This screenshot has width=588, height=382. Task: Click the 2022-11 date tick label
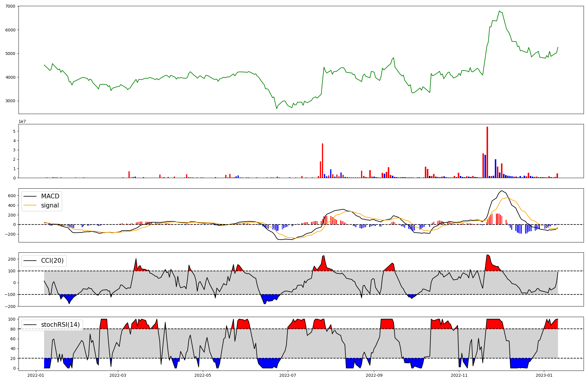click(459, 375)
